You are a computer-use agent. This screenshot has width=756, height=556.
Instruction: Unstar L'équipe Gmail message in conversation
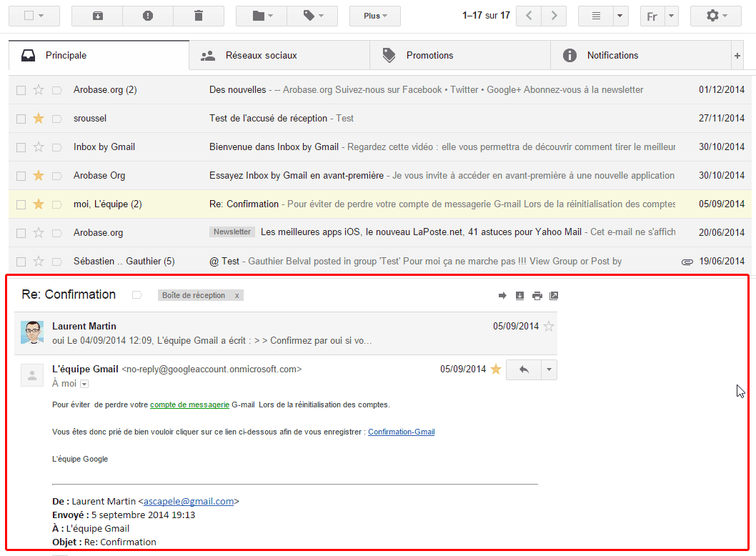coord(496,369)
